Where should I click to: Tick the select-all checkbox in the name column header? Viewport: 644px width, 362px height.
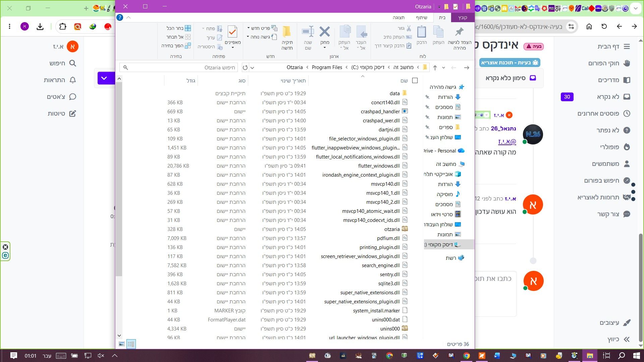coord(415,80)
